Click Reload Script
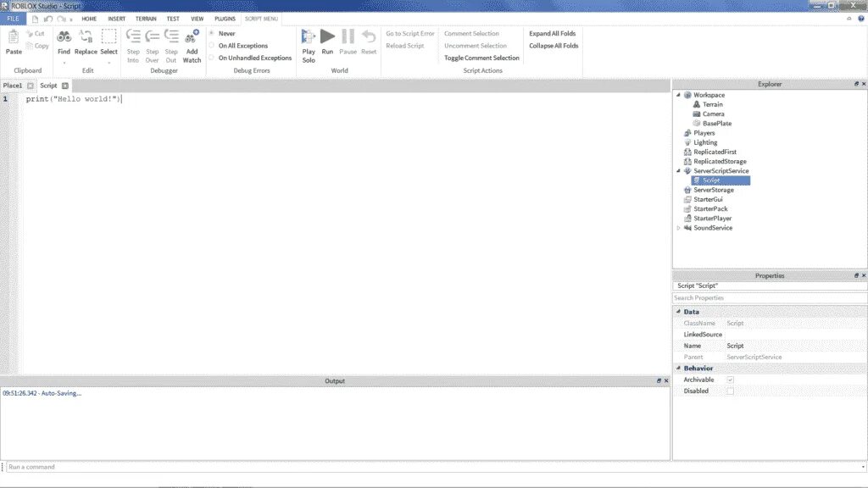Image resolution: width=868 pixels, height=488 pixels. click(404, 46)
